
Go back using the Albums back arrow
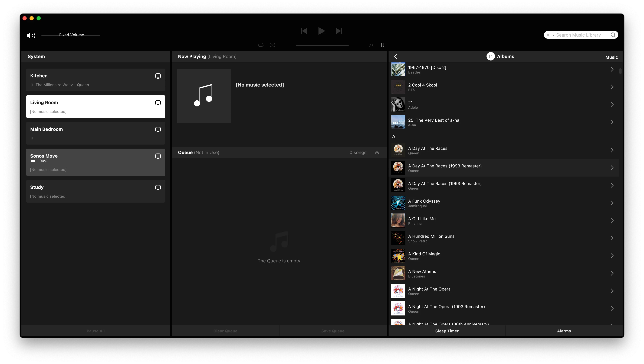tap(396, 57)
